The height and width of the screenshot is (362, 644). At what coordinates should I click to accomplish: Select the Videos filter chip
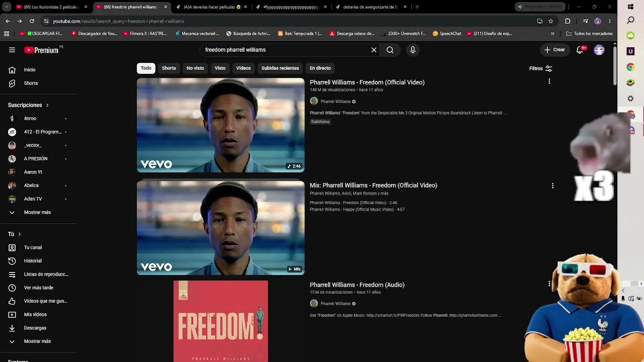coord(244,68)
